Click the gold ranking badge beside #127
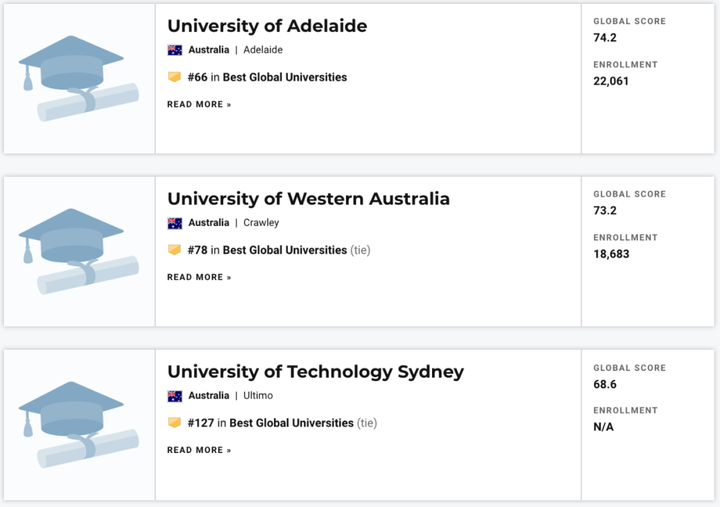Viewport: 720px width, 507px height. coord(174,422)
